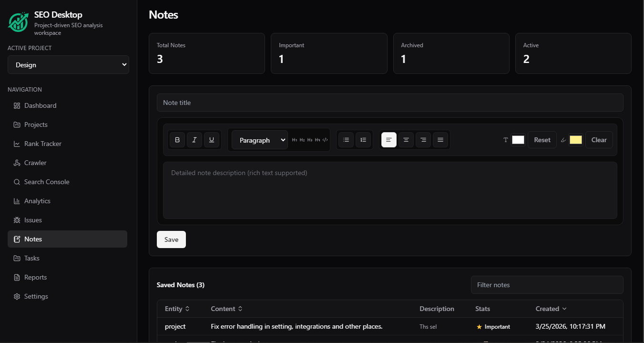The height and width of the screenshot is (343, 644).
Task: Toggle underline formatting in the note editor
Action: coord(212,140)
